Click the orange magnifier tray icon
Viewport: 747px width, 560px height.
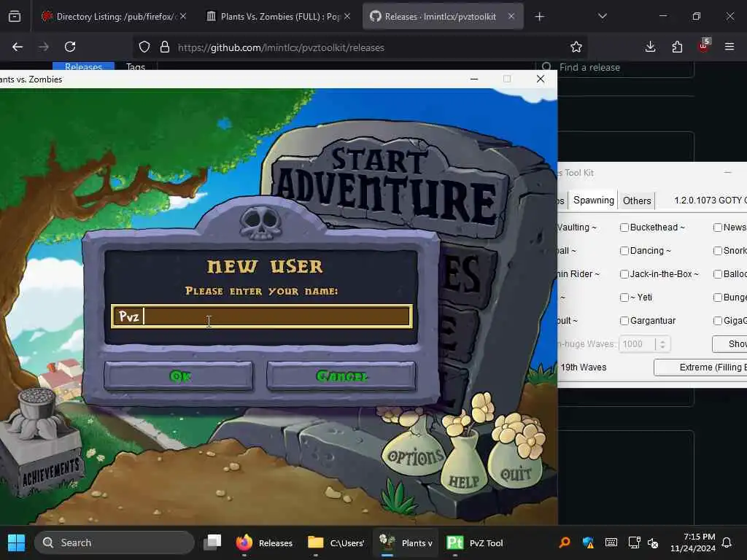pyautogui.click(x=565, y=542)
